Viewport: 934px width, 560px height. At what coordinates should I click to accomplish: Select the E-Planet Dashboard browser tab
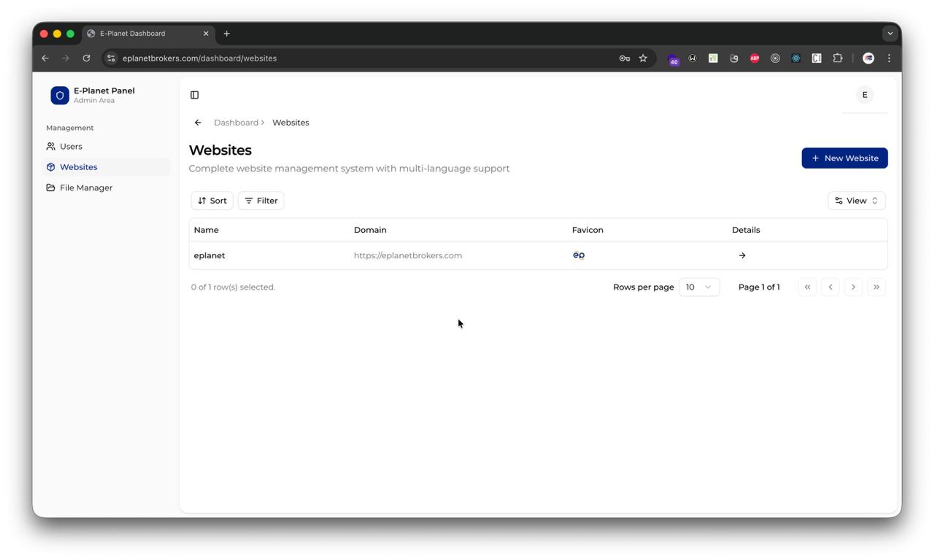click(x=148, y=34)
